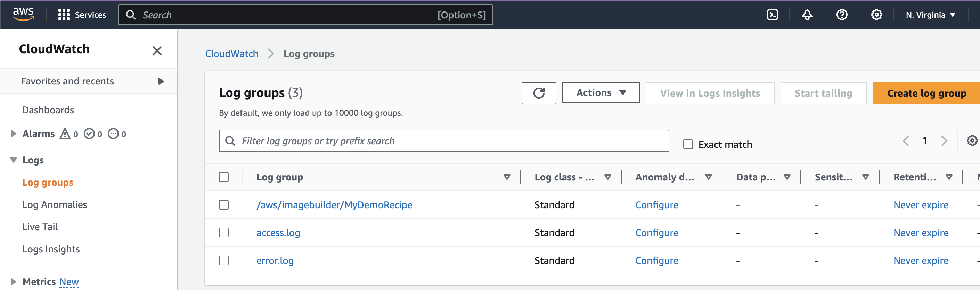Screen dimensions: 980x290
Task: Click the AWS logo
Action: click(x=23, y=15)
